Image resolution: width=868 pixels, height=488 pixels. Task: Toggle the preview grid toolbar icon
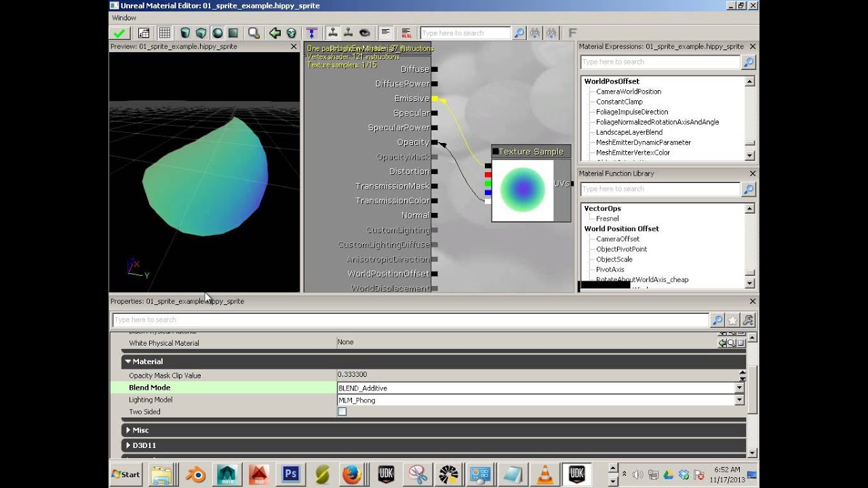pos(164,33)
